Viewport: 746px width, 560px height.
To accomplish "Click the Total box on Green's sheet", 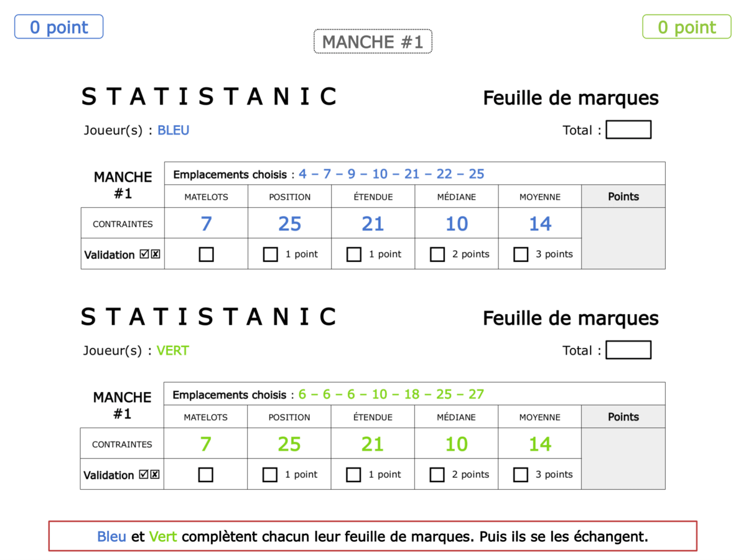I will pos(628,350).
